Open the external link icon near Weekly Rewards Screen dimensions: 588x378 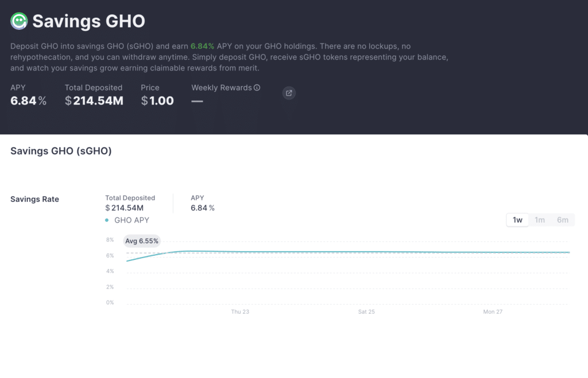click(x=289, y=93)
